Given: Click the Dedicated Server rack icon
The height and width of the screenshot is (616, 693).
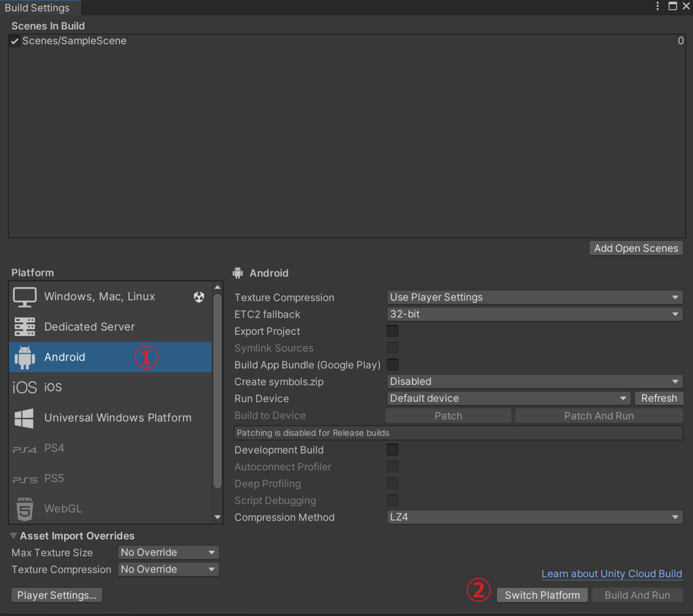Looking at the screenshot, I should (x=25, y=327).
